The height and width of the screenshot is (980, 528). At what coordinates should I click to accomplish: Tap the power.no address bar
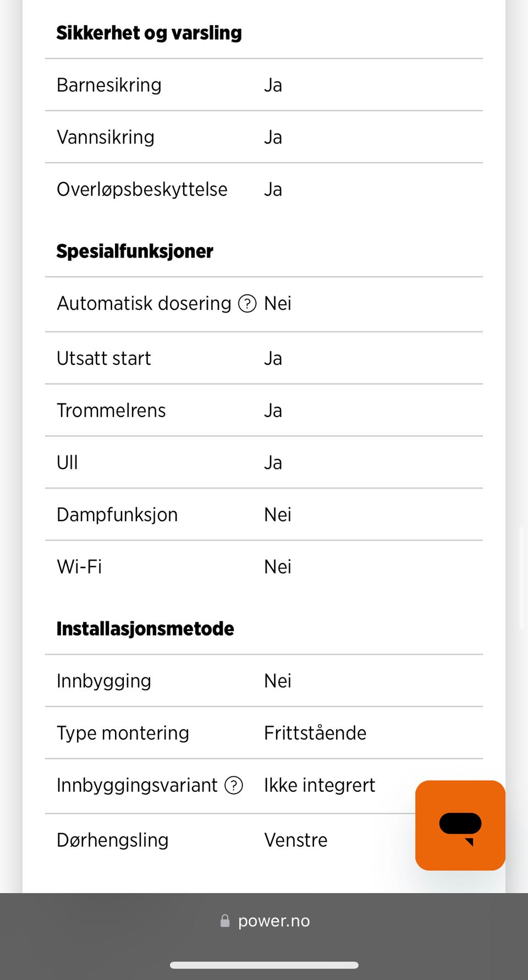273,921
